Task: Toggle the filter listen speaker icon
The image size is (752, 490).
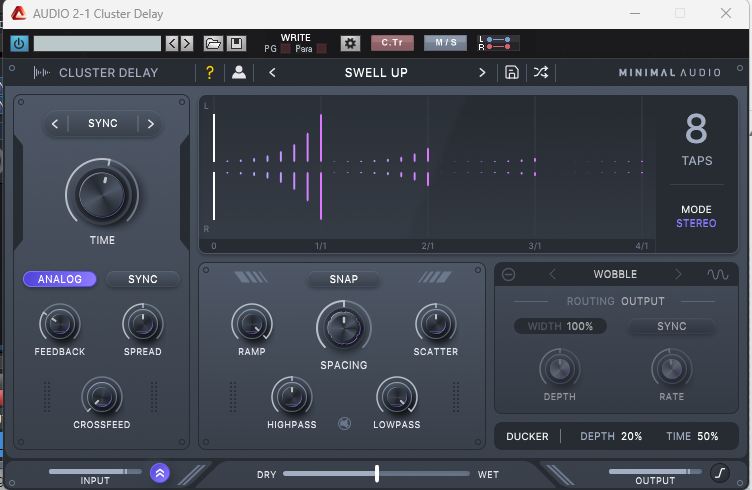Action: coord(344,423)
